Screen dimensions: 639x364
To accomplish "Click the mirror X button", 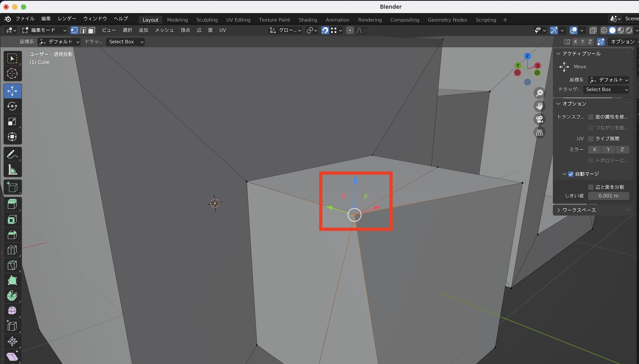I will (594, 149).
